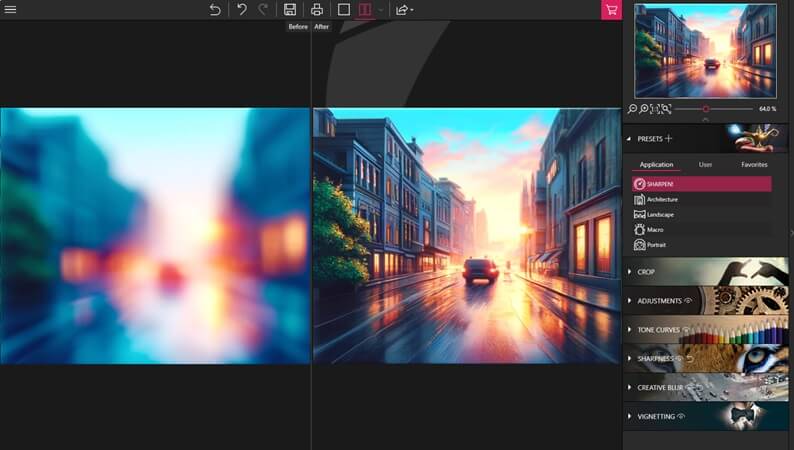Fit image to window zoom icon
This screenshot has width=794, height=450.
point(666,109)
